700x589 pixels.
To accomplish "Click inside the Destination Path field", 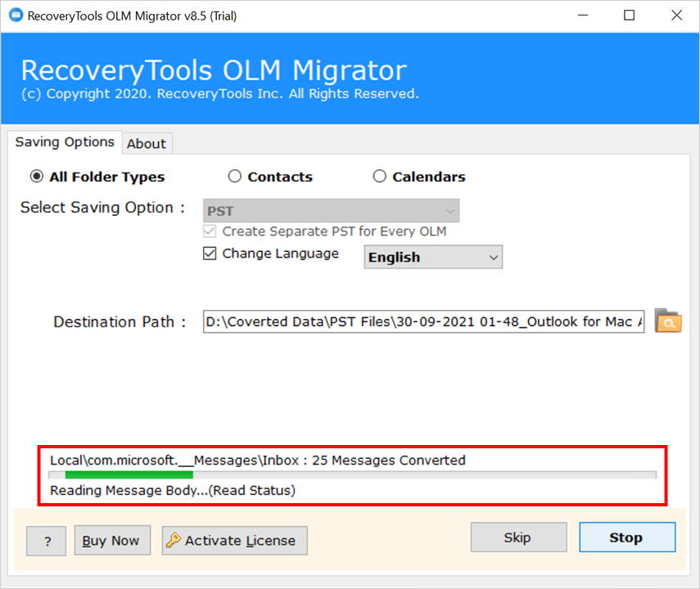I will click(423, 321).
